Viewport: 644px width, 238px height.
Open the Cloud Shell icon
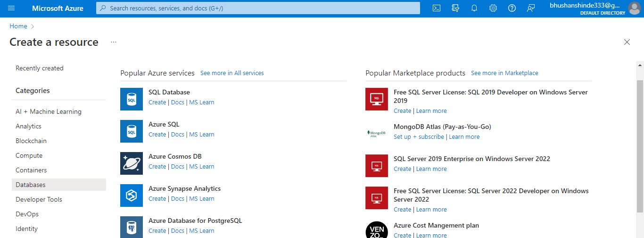(437, 8)
